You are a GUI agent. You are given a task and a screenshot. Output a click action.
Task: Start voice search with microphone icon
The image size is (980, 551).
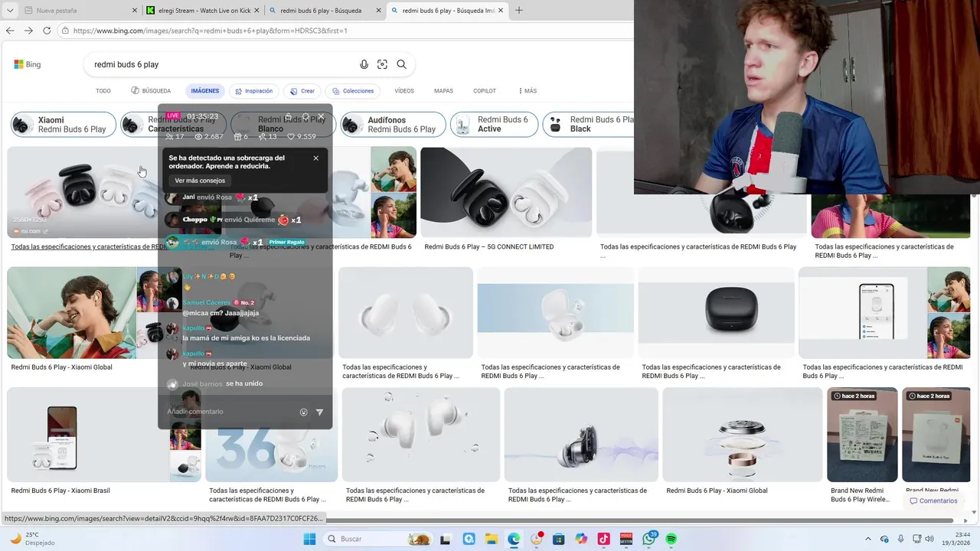[364, 64]
